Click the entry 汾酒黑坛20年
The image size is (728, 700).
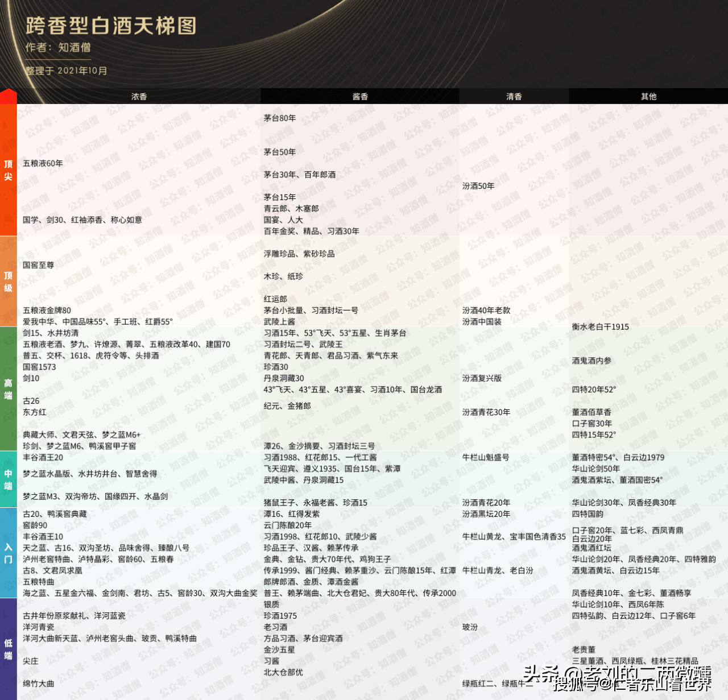(486, 514)
